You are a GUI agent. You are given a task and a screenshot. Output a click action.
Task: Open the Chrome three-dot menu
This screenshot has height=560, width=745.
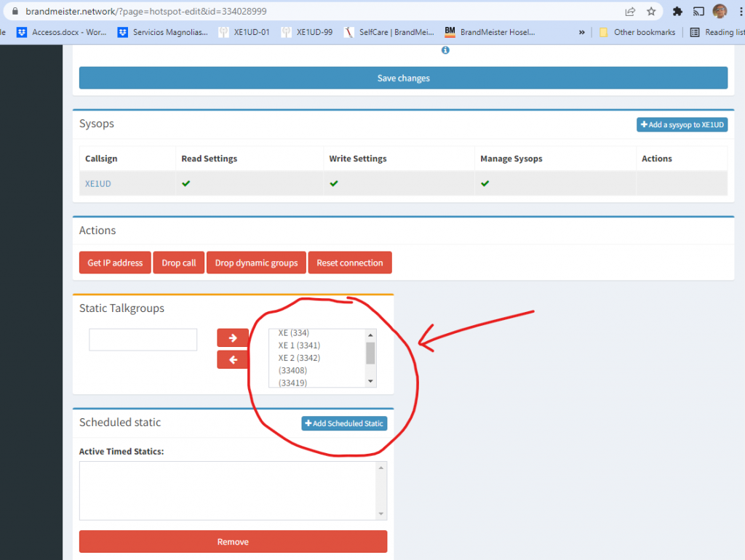[740, 12]
